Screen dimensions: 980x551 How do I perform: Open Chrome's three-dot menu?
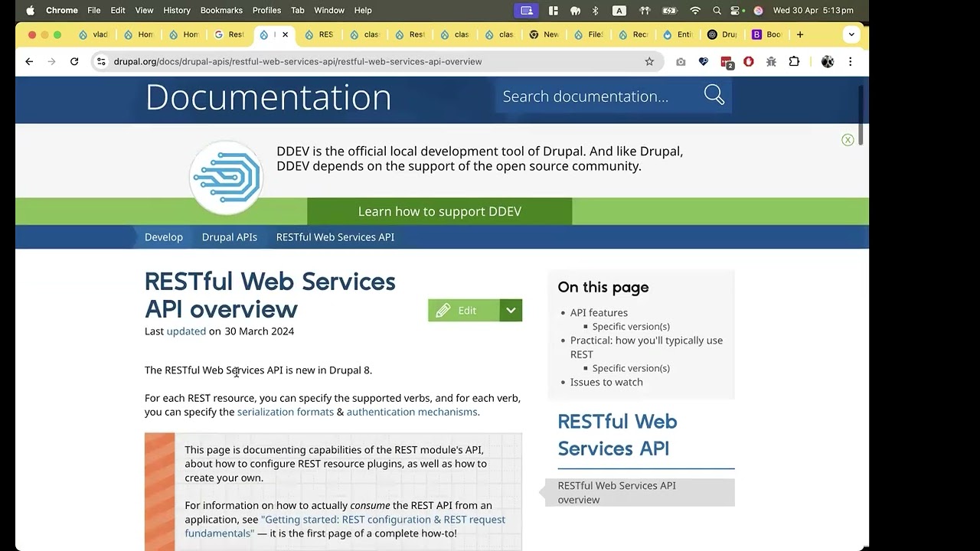click(x=850, y=61)
